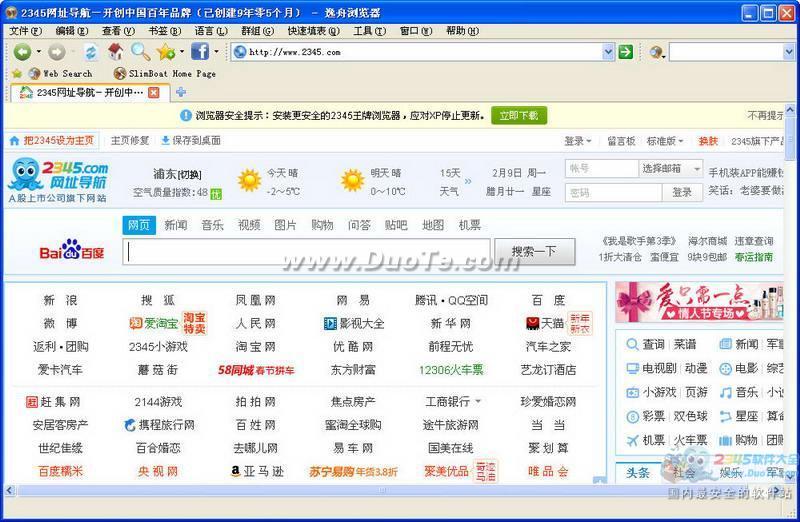800x522 pixels.
Task: Open the 工具(T) menu
Action: coord(370,31)
